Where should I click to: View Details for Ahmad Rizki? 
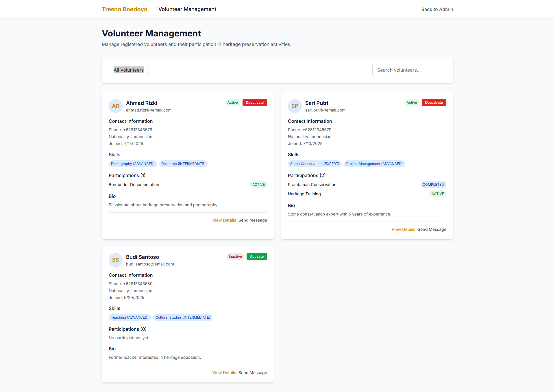224,220
